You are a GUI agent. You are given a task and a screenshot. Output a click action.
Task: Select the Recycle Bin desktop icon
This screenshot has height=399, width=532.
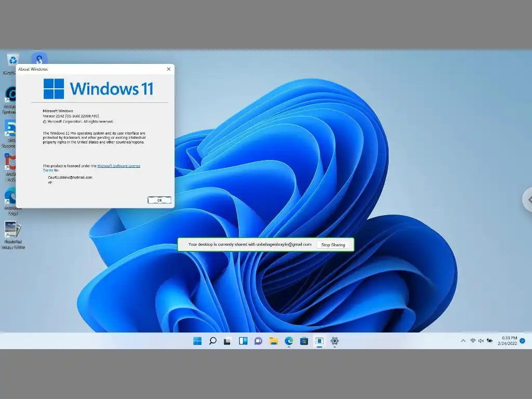tap(11, 63)
